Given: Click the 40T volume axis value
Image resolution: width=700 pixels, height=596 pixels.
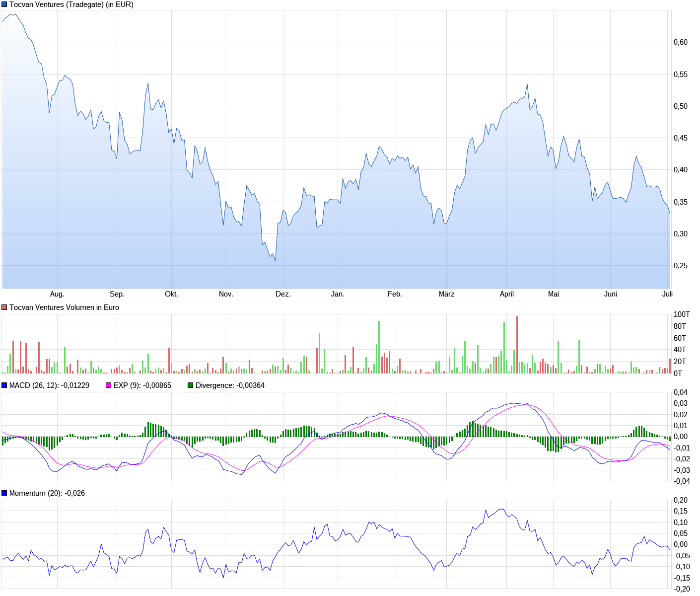Looking at the screenshot, I should click(680, 350).
